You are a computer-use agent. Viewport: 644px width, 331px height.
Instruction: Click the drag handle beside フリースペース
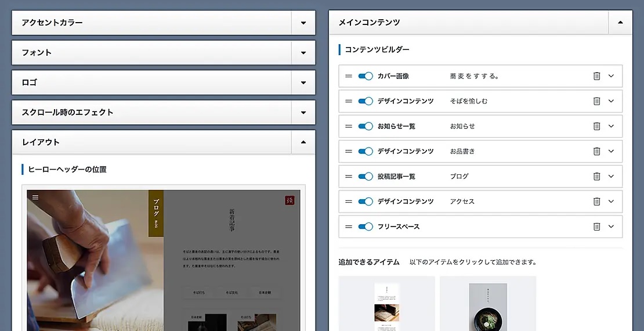point(349,226)
